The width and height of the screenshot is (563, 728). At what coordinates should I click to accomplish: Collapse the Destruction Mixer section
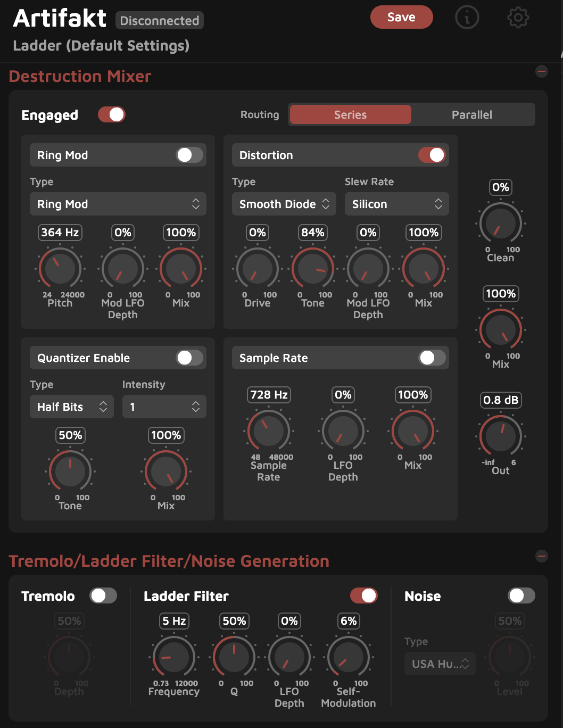[542, 71]
